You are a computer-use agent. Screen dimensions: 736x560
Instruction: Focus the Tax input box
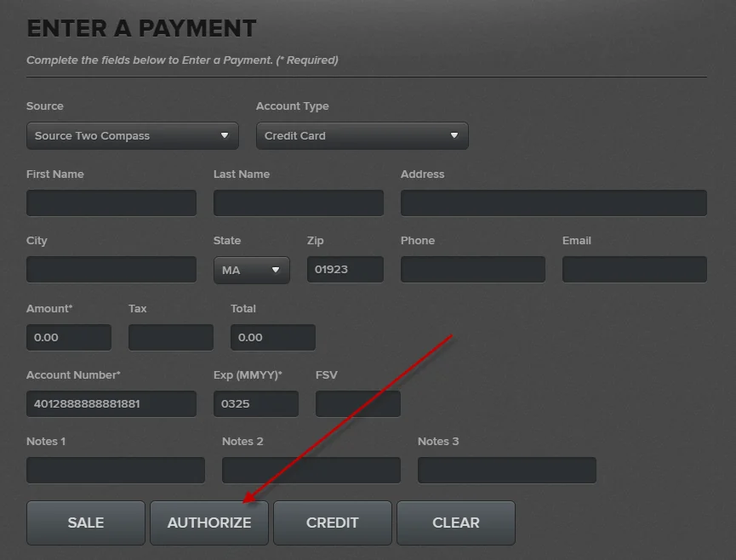(170, 337)
